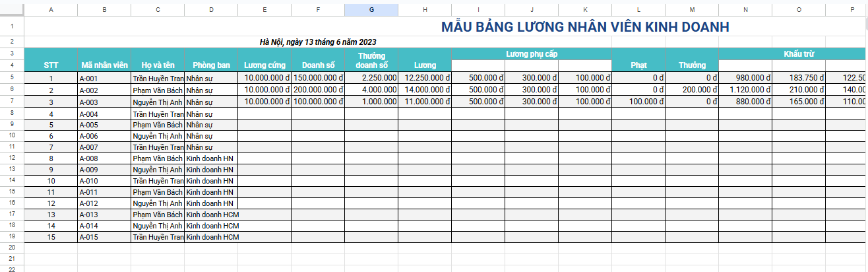
Task: Select the cell with 100.000.000 đ
Action: (318, 102)
